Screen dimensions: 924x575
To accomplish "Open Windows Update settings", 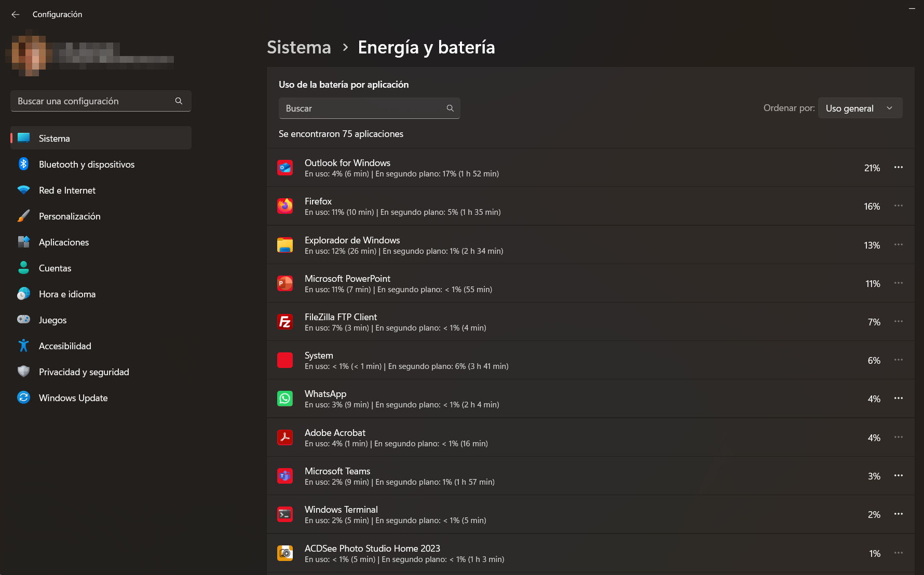I will [x=101, y=398].
